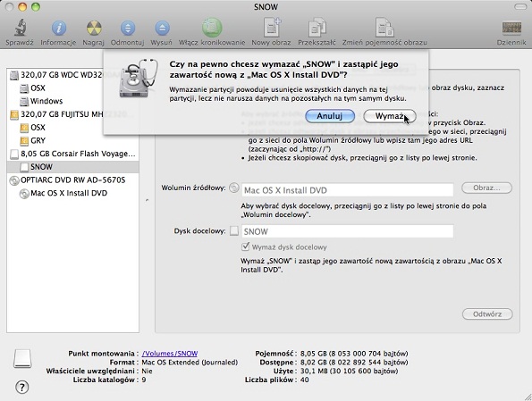Click the Nowy obraz toolbar icon

(272, 27)
